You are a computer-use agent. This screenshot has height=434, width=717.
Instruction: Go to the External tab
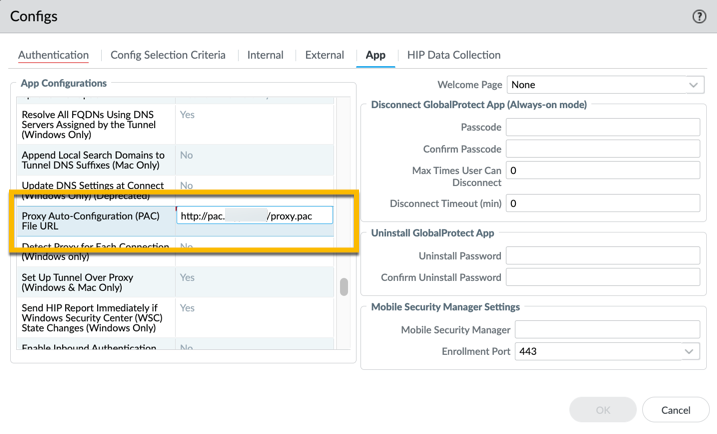click(x=324, y=55)
